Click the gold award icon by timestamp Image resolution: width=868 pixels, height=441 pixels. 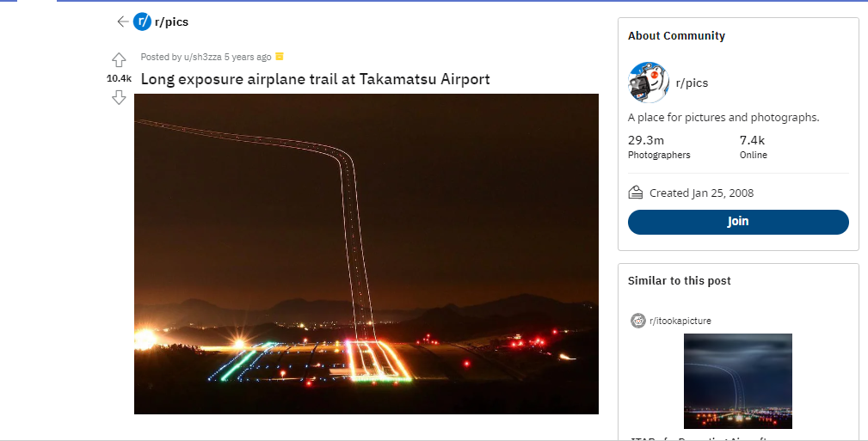(x=279, y=57)
